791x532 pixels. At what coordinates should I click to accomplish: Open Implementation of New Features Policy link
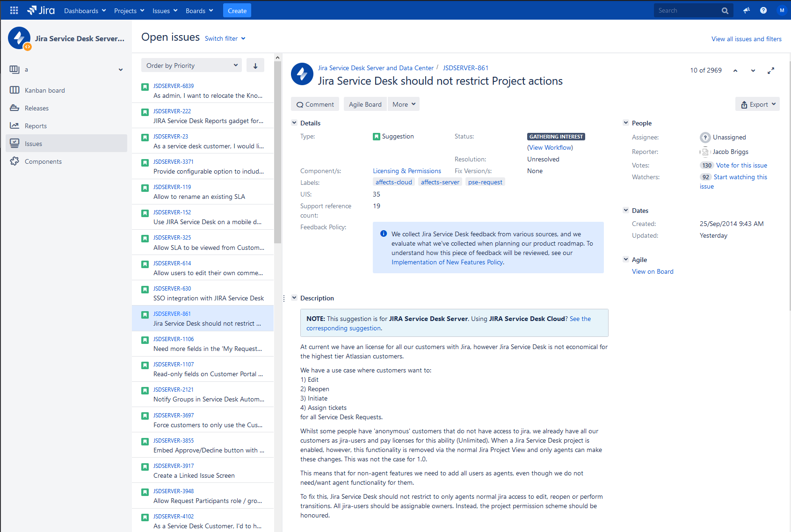pyautogui.click(x=447, y=262)
